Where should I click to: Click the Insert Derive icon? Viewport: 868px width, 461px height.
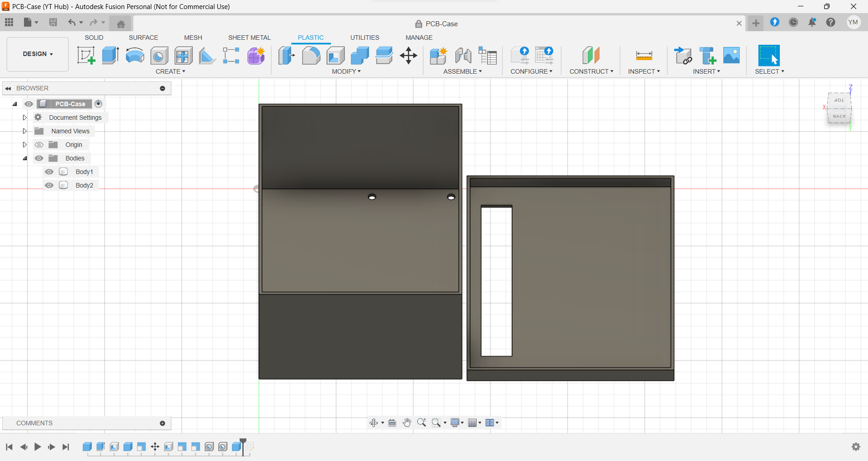683,56
